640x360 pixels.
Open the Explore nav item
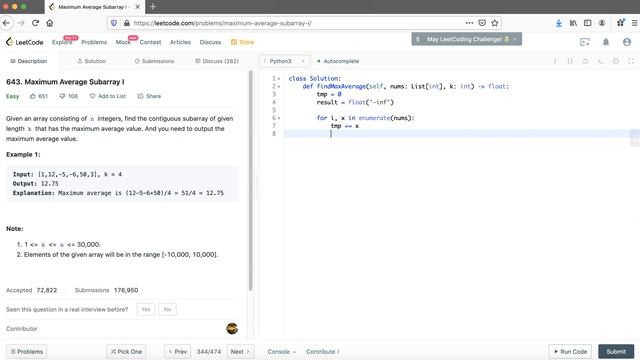(x=62, y=42)
